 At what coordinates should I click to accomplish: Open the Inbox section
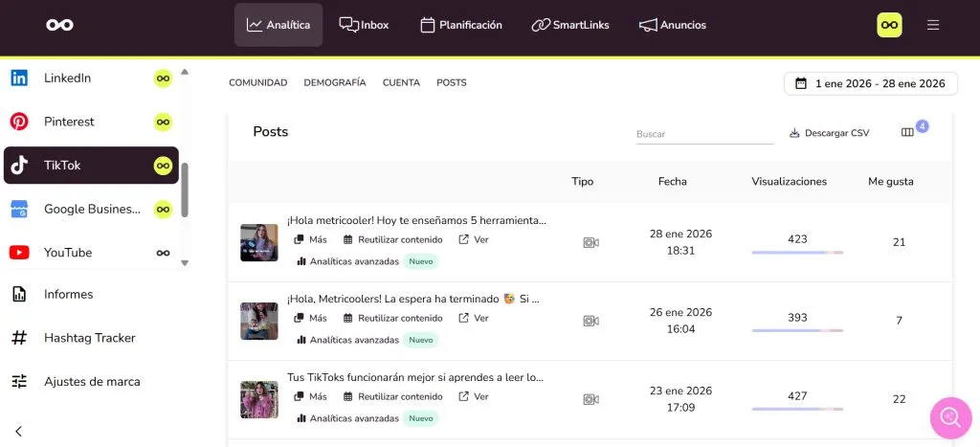[x=364, y=25]
